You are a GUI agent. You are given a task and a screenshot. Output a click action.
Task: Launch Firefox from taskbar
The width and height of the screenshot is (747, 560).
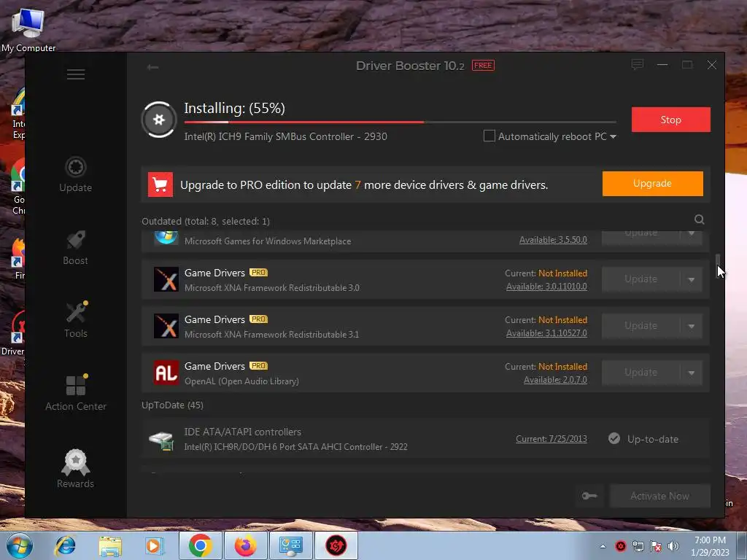245,545
